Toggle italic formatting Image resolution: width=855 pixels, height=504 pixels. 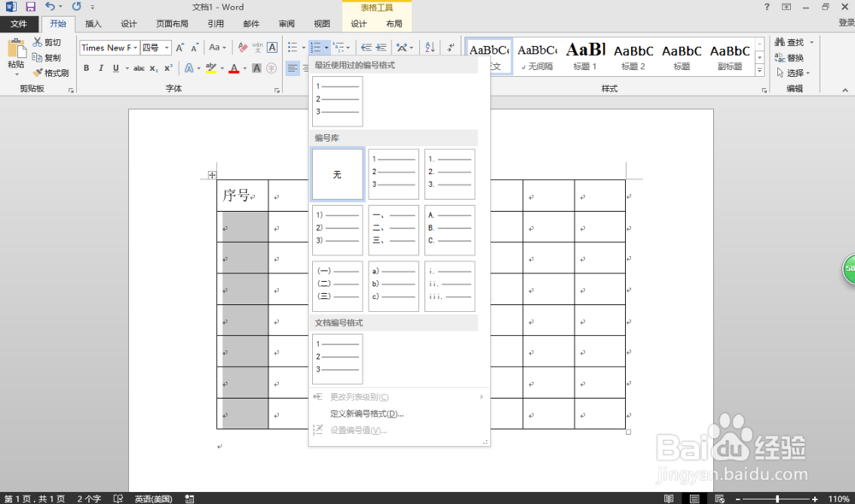100,67
